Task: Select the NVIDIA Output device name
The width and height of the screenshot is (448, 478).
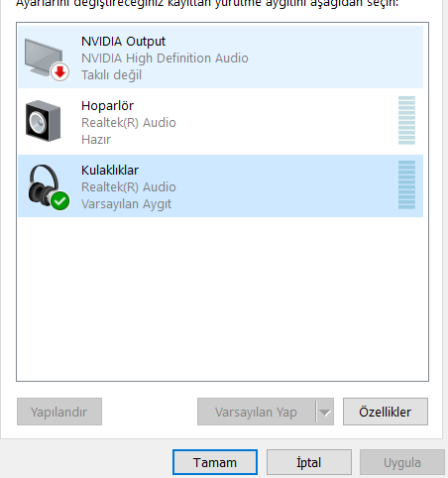Action: pos(123,42)
